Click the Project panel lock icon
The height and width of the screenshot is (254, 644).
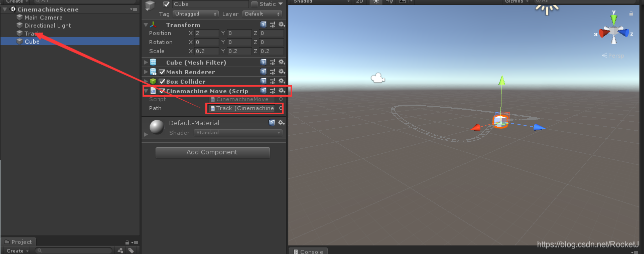click(x=127, y=242)
